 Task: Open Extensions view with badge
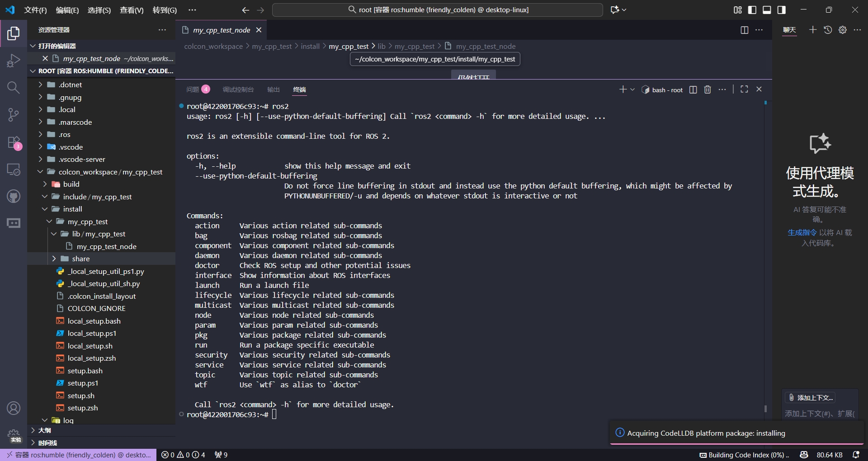pos(14,142)
